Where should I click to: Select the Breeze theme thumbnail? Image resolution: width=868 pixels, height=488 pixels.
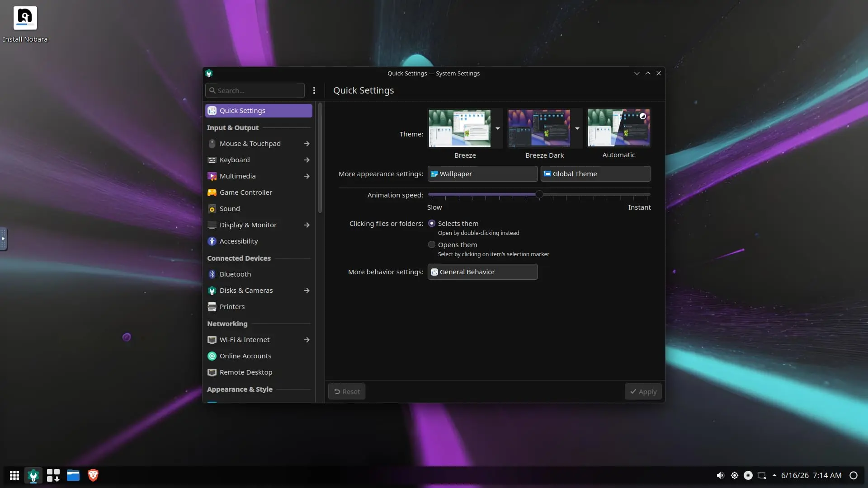tap(459, 128)
